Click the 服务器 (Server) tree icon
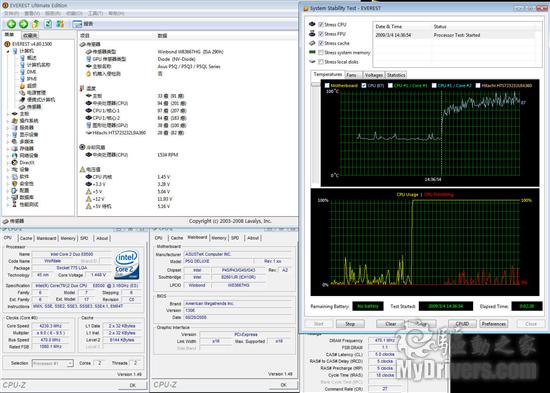The width and height of the screenshot is (550, 393). [14, 128]
